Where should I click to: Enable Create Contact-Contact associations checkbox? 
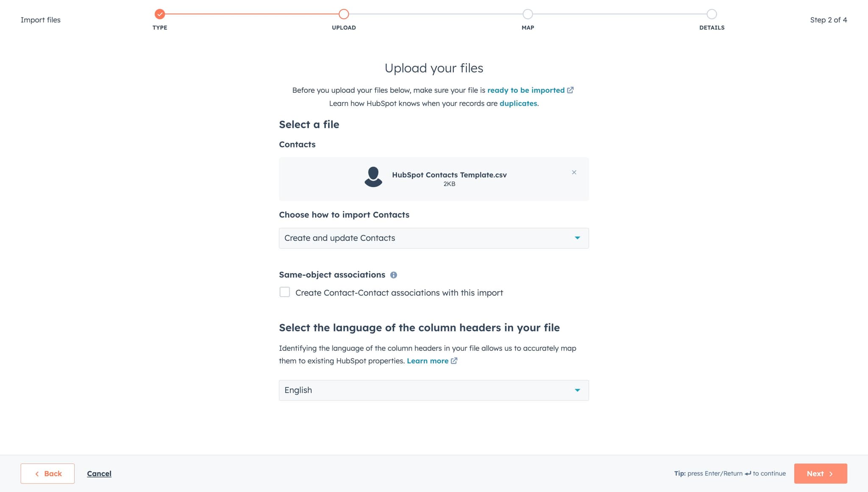285,292
